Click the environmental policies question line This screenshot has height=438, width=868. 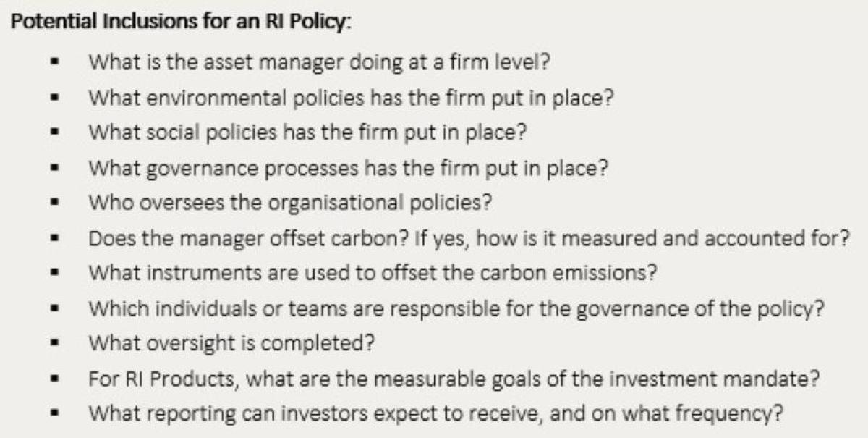pyautogui.click(x=352, y=96)
